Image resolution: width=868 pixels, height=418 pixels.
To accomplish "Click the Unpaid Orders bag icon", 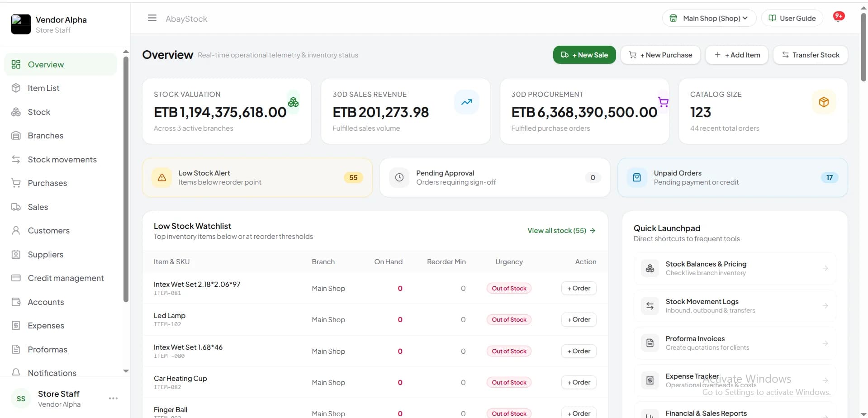I will pyautogui.click(x=636, y=177).
